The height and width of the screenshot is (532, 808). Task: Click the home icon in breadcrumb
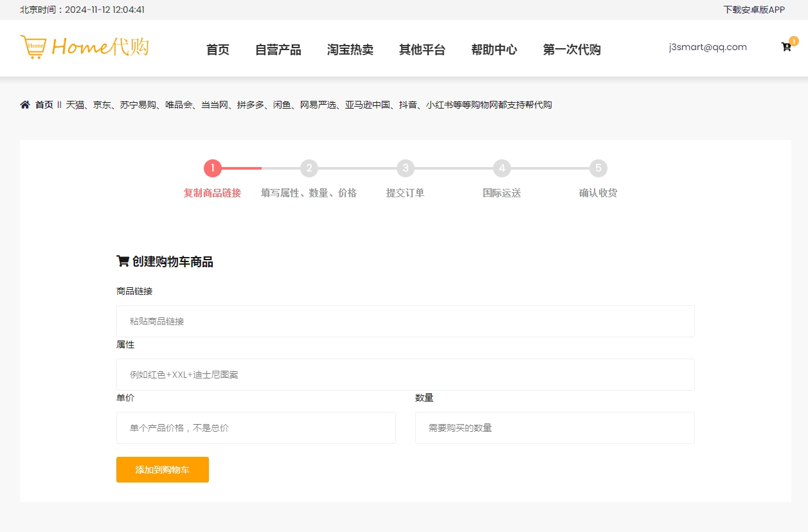(25, 105)
